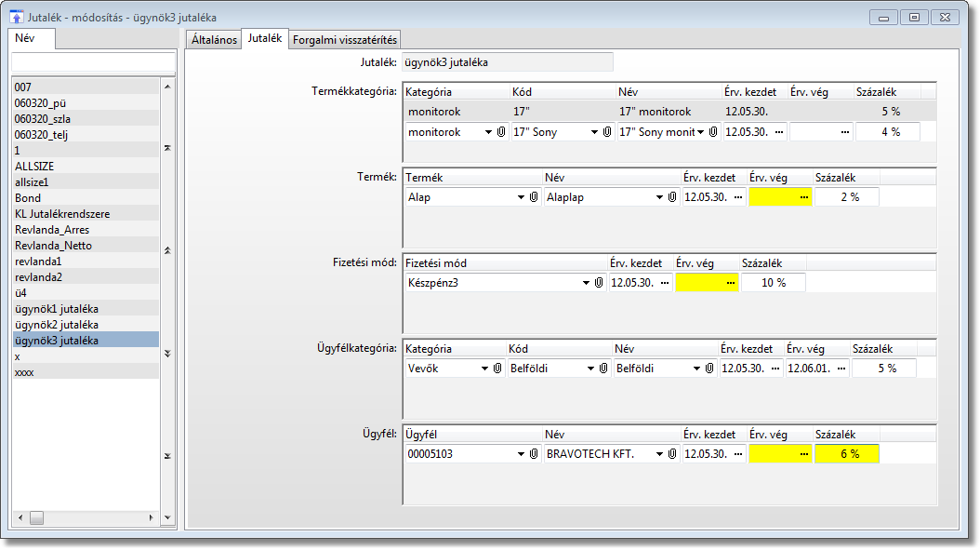Switch to Jutalék tab

(x=264, y=38)
